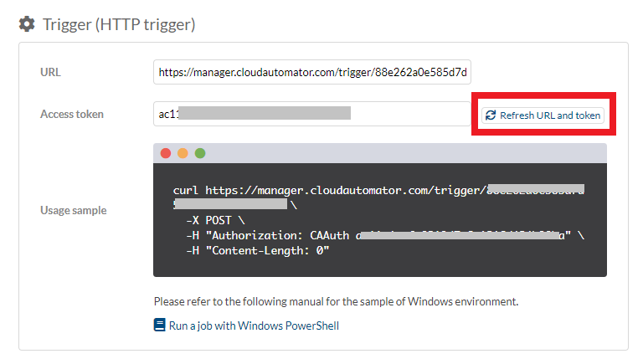Viewport: 643px width, 364px height.
Task: Click Refresh URL and token button
Action: point(543,115)
